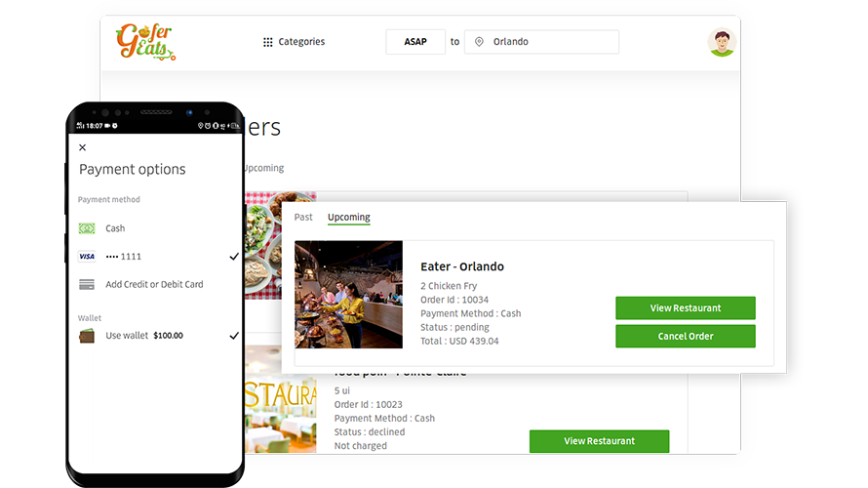This screenshot has width=868, height=488.
Task: Toggle the checkmark for Visa card 1111
Action: pos(234,257)
